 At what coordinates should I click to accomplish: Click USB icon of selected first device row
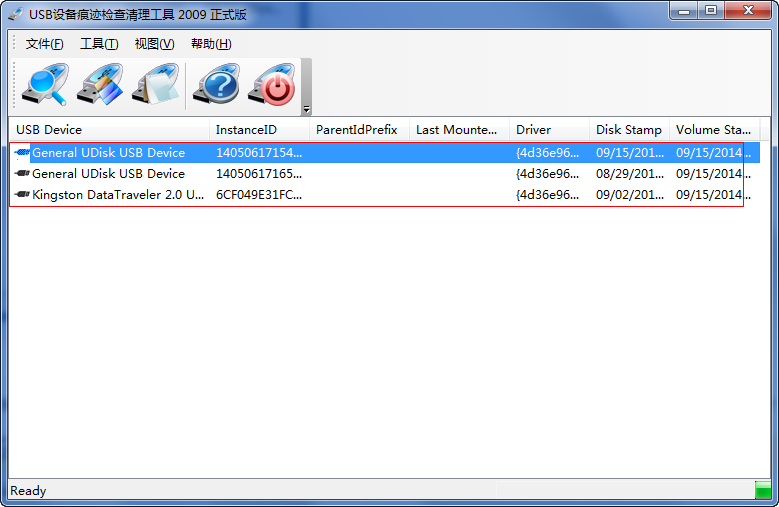(22, 152)
